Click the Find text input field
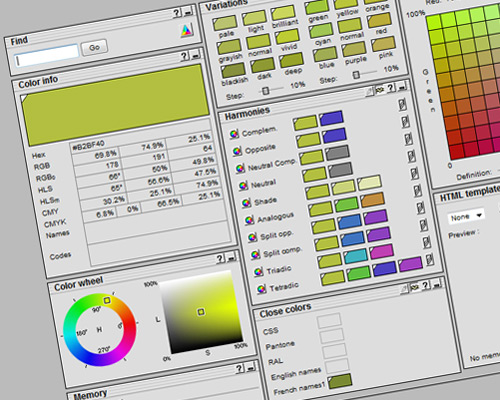 click(47, 55)
